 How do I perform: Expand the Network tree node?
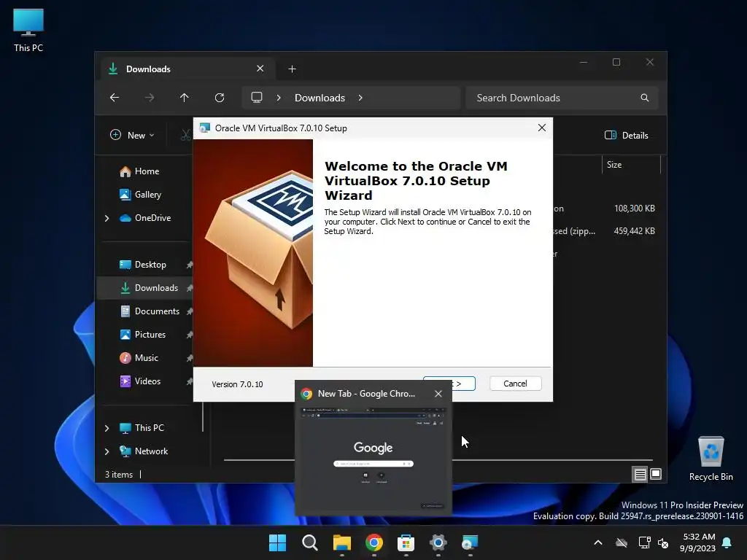tap(107, 451)
